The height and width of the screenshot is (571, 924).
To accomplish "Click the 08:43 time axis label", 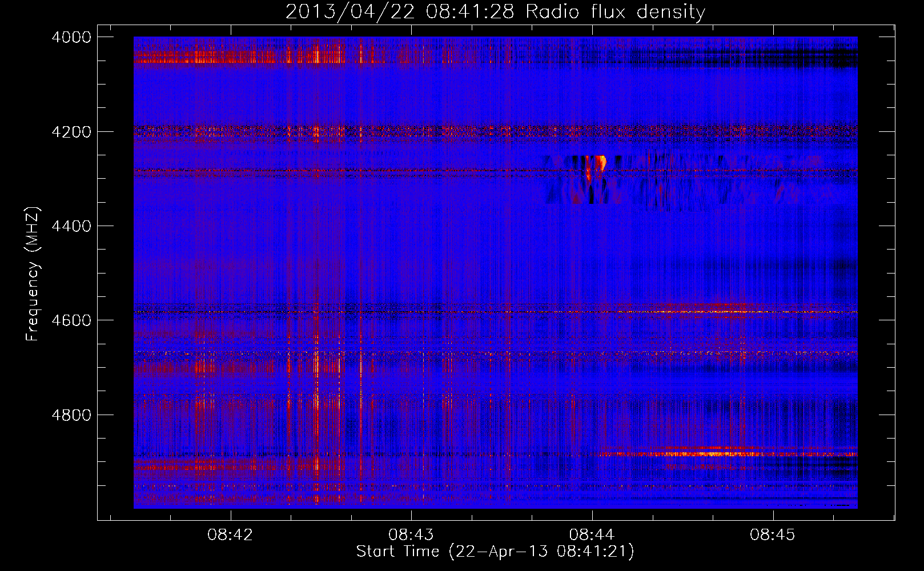I will [x=411, y=534].
